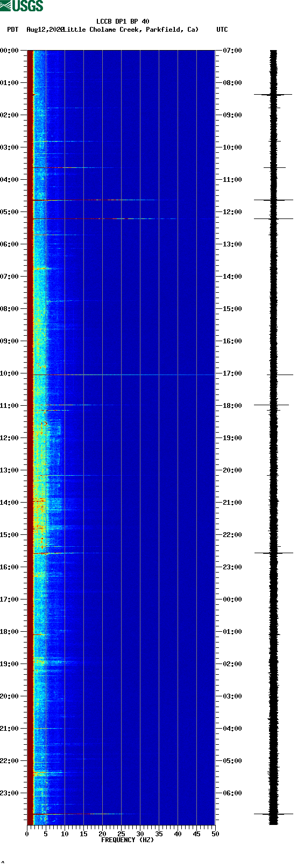
Task: Click the '00:00' UTC time label
Action: point(232,599)
